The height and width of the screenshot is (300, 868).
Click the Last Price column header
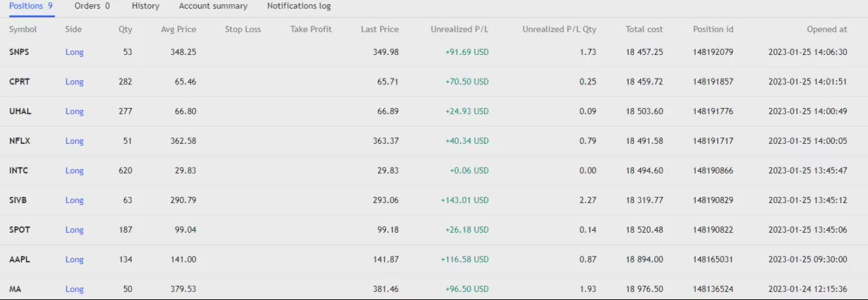click(380, 29)
